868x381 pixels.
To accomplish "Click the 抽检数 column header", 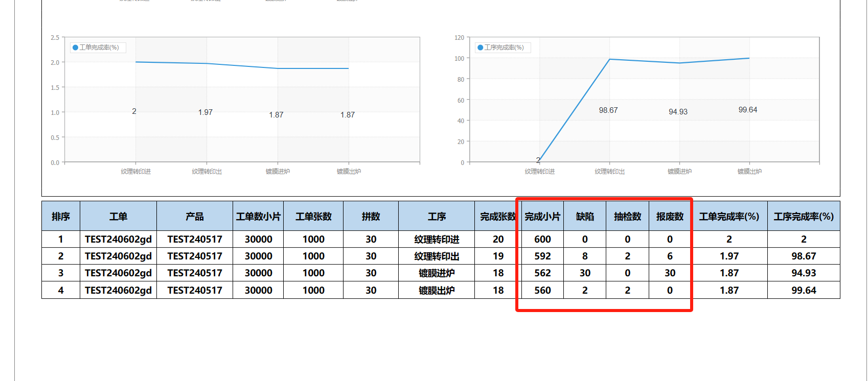I will (627, 217).
